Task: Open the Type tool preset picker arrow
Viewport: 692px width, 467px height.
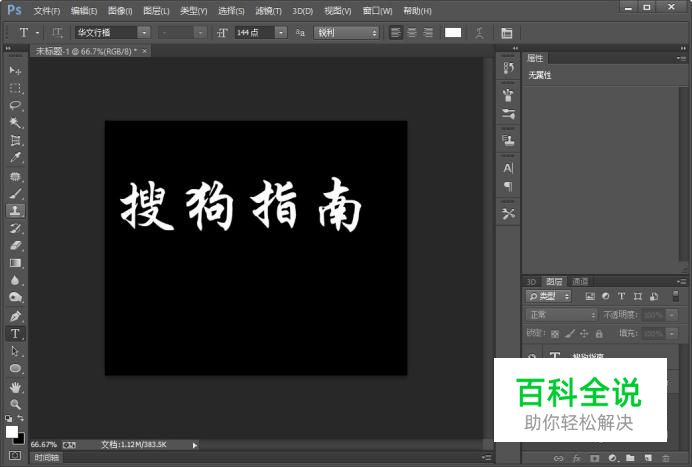Action: (38, 33)
